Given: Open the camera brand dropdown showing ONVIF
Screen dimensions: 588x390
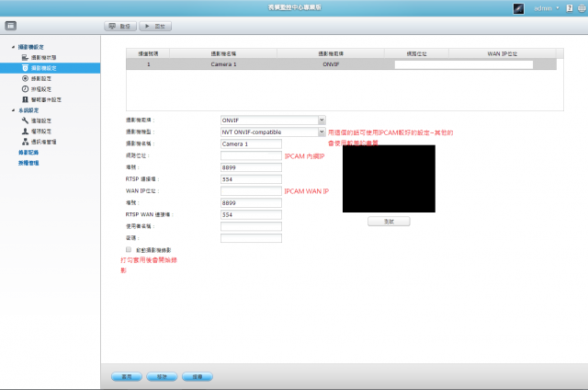Looking at the screenshot, I should (x=273, y=120).
